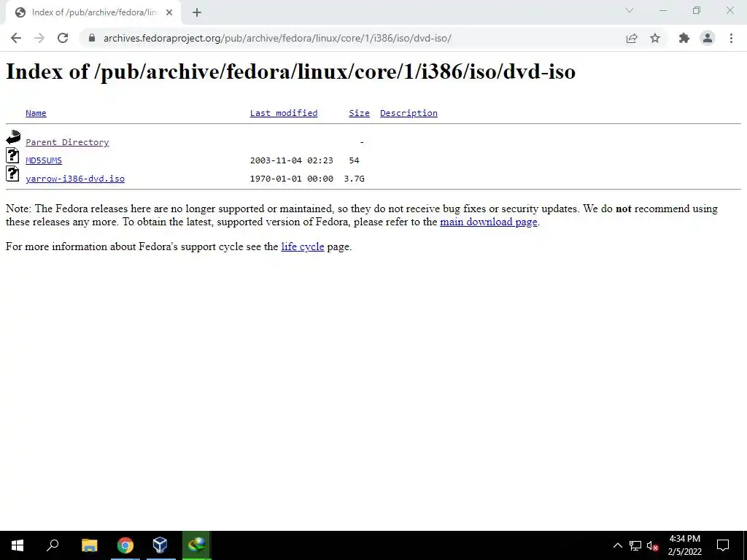Click the address bar URL
This screenshot has width=747, height=560.
[277, 38]
